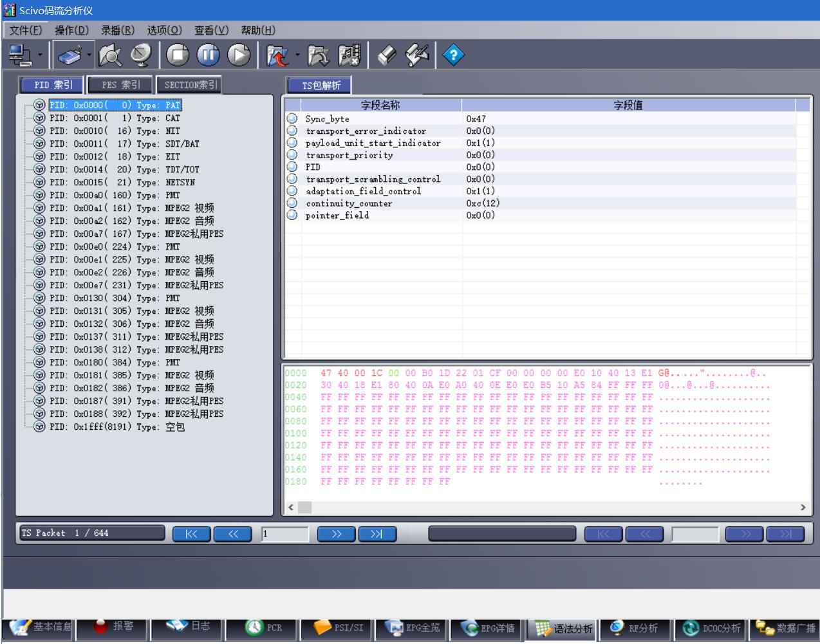
Task: Click the film strip folder icon
Action: (x=349, y=55)
